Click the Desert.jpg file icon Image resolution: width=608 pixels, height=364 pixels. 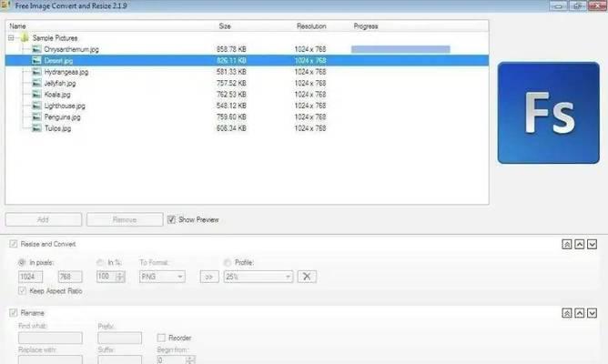coord(36,60)
